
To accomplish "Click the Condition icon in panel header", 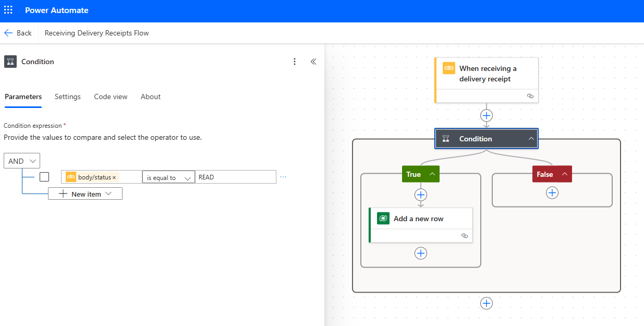I will (x=10, y=62).
